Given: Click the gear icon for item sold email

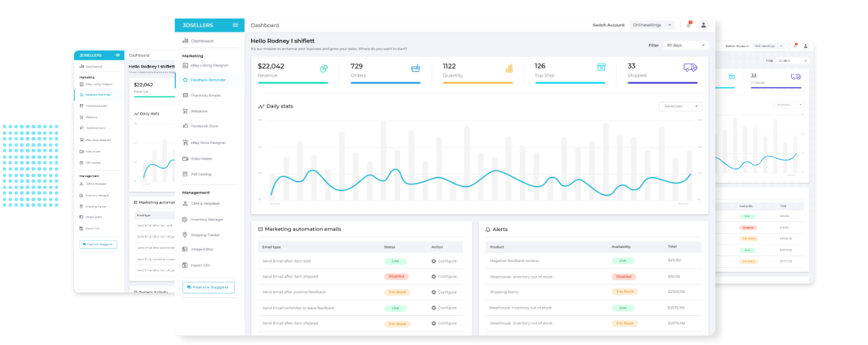Looking at the screenshot, I should coord(434,261).
